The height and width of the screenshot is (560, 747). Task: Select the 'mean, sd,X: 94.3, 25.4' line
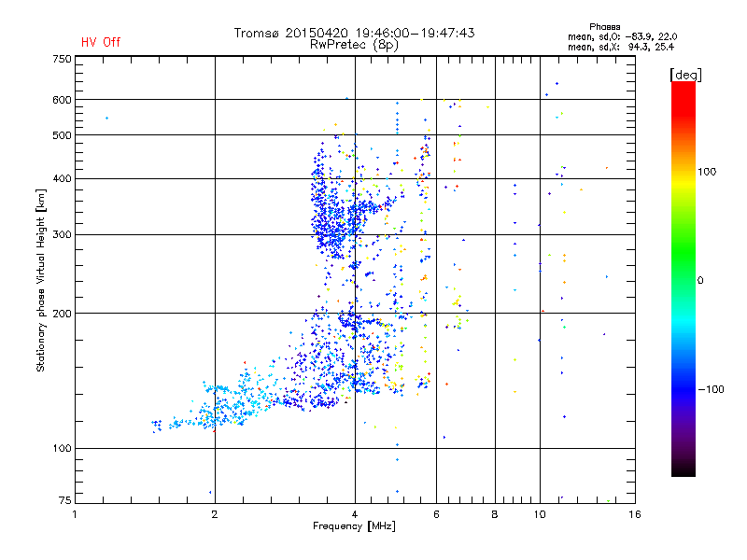(x=621, y=47)
